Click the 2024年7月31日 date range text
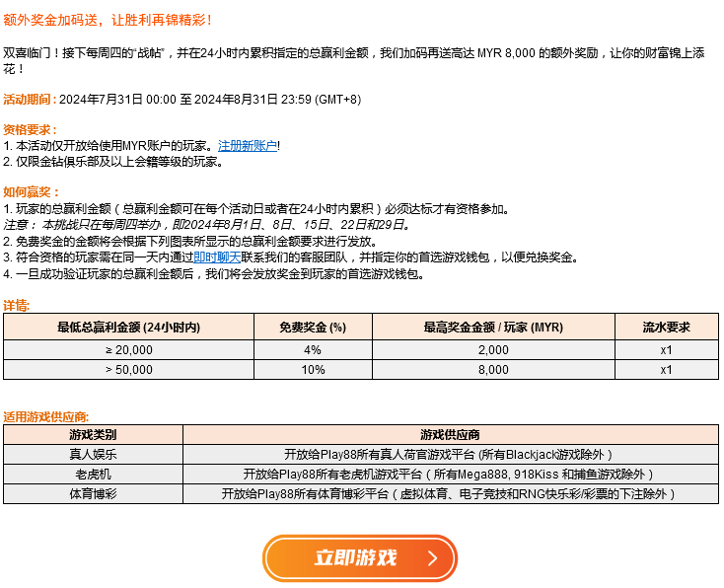724x588 pixels. tap(210, 100)
